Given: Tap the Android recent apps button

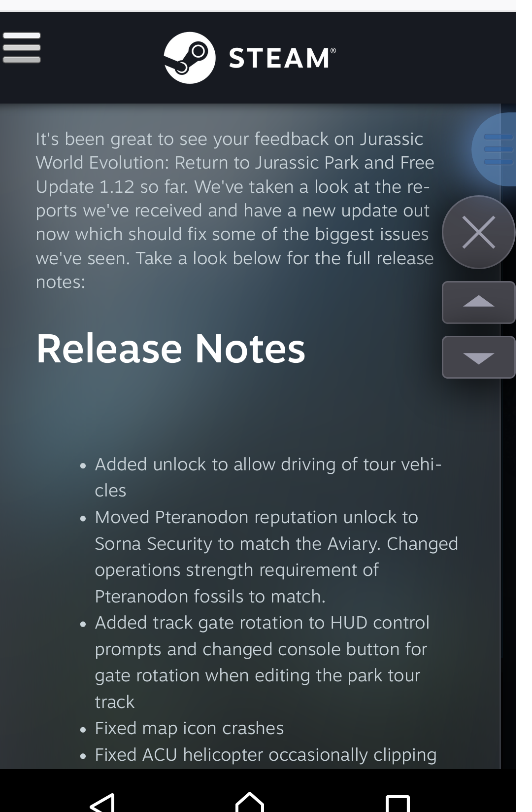Looking at the screenshot, I should 398,803.
